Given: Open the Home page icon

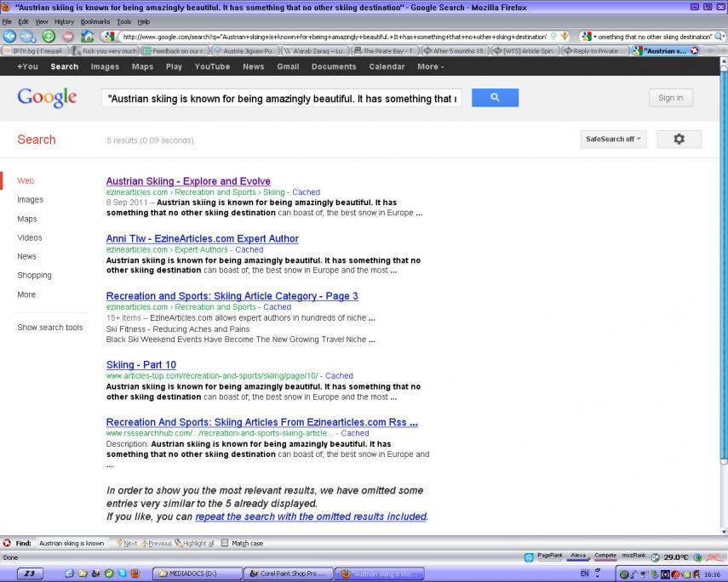Looking at the screenshot, I should point(88,37).
